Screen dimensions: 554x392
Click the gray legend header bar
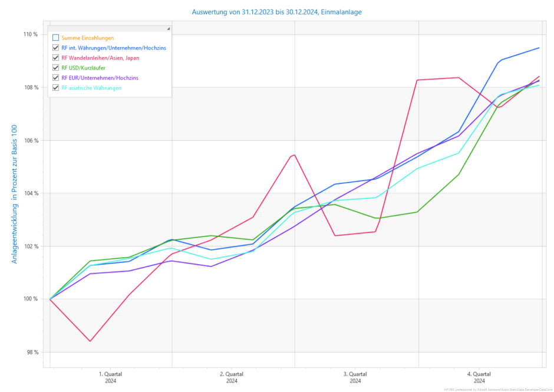[x=106, y=28]
